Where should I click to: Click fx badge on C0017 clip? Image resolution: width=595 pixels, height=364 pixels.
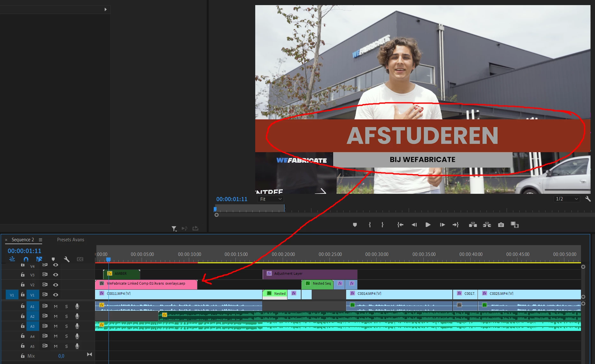tap(459, 293)
